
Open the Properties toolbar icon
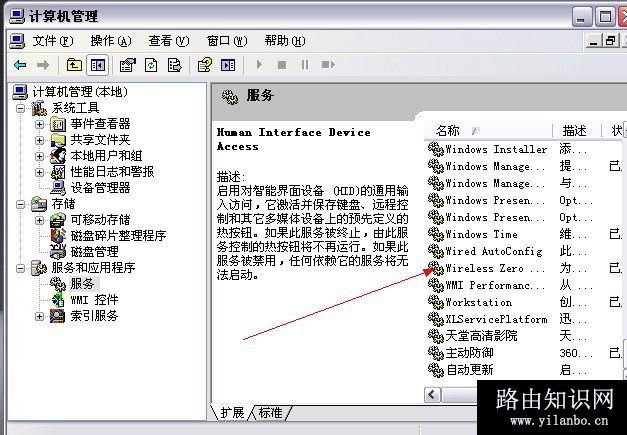pyautogui.click(x=128, y=65)
